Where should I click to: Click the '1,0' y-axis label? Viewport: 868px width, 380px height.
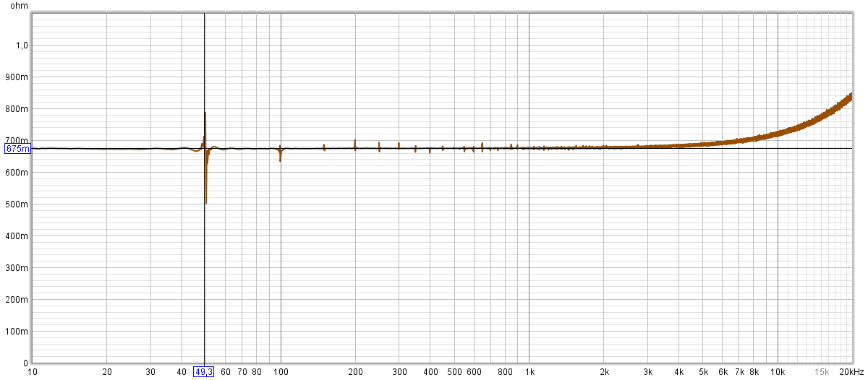(x=22, y=46)
